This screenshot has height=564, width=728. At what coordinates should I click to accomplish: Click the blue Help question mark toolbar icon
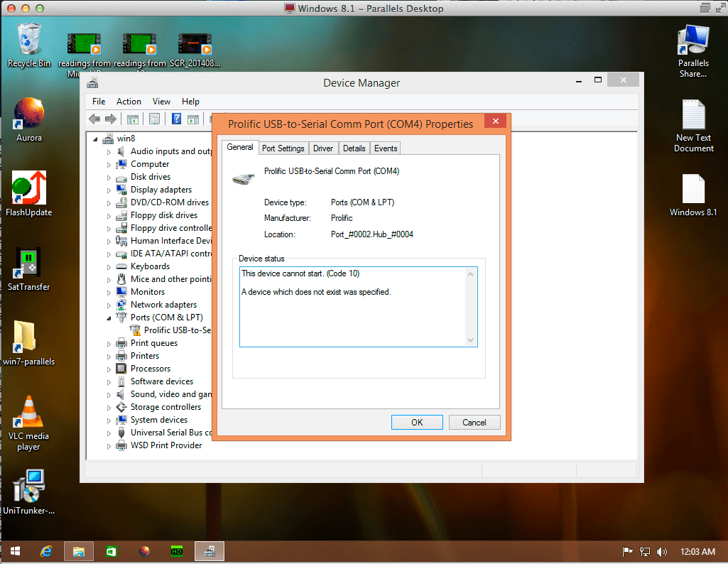pyautogui.click(x=176, y=119)
